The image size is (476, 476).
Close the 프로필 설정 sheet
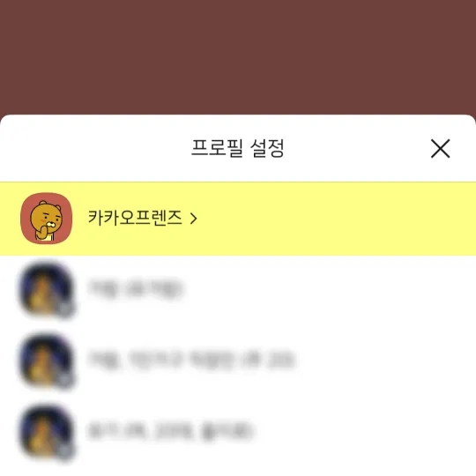coord(440,148)
